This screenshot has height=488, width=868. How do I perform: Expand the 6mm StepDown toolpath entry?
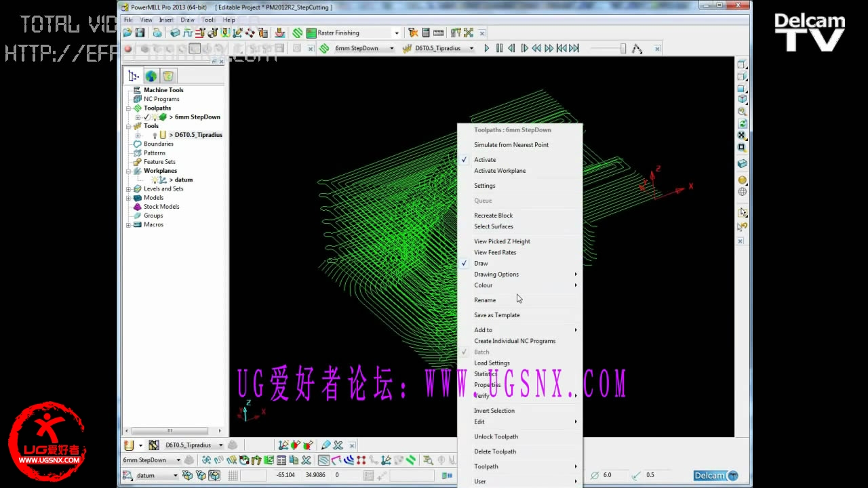point(138,117)
